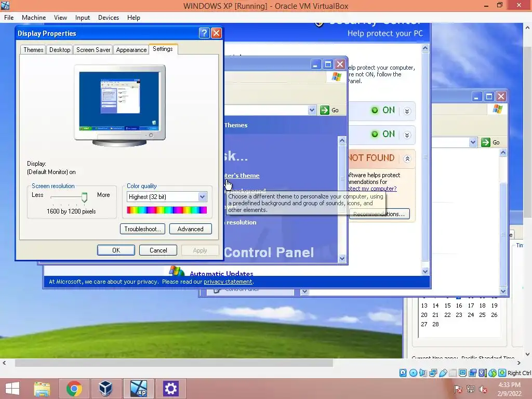Viewport: 532px width, 399px height.
Task: Select date 16 in the calendar
Action: [x=459, y=305]
